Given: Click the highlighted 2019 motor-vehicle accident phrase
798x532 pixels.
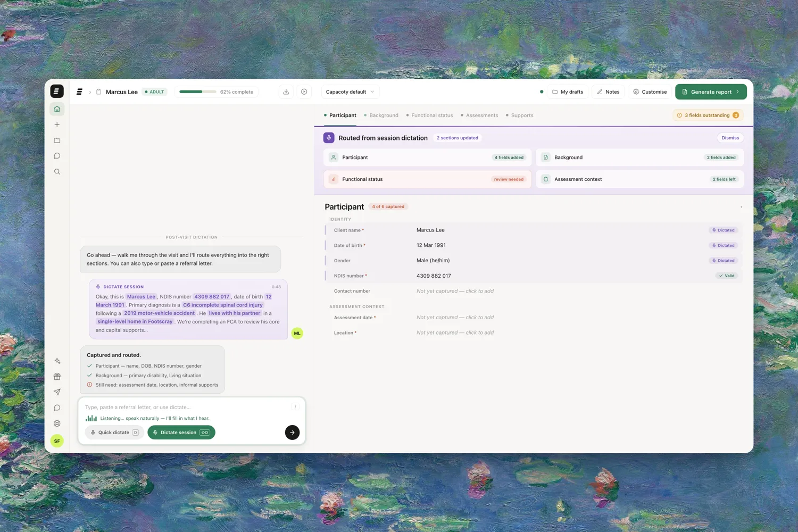Looking at the screenshot, I should click(159, 313).
